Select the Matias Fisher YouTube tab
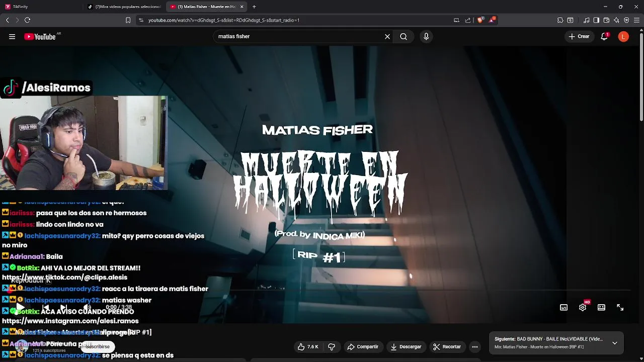This screenshot has height=362, width=644. (x=206, y=7)
